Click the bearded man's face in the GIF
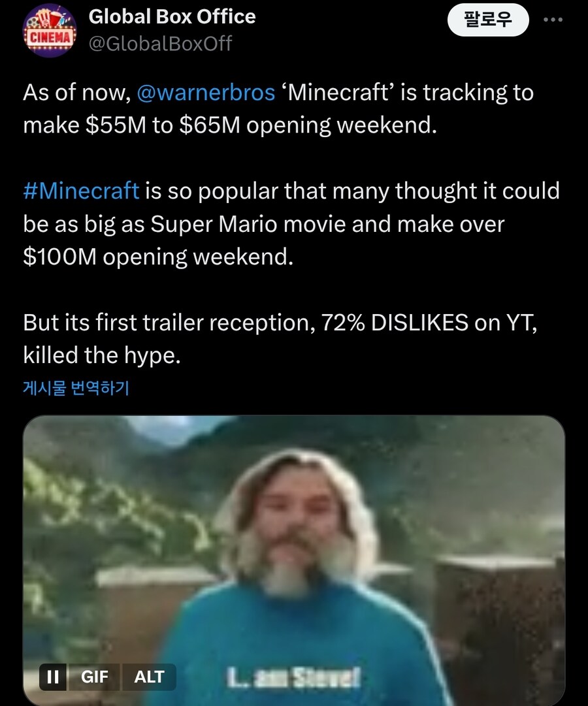 point(294,516)
